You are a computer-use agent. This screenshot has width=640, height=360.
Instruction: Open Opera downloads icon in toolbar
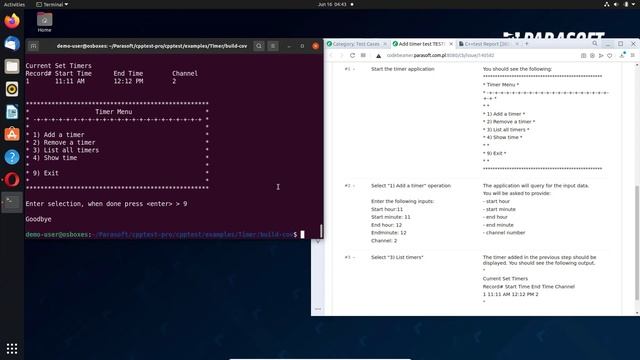pos(622,56)
